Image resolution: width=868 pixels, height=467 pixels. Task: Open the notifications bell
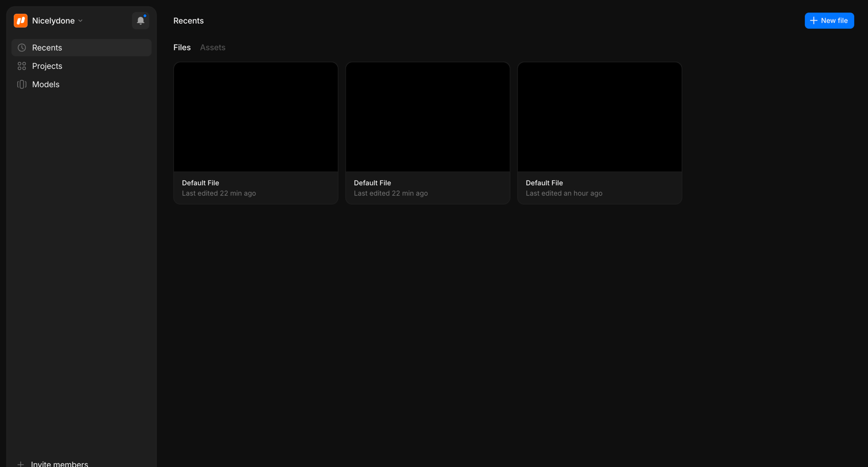tap(141, 21)
